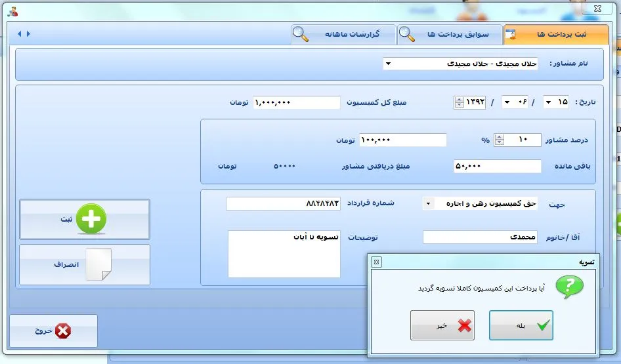Click the blank page icon for انصراف
Viewport: 621px width, 364px height.
97,264
